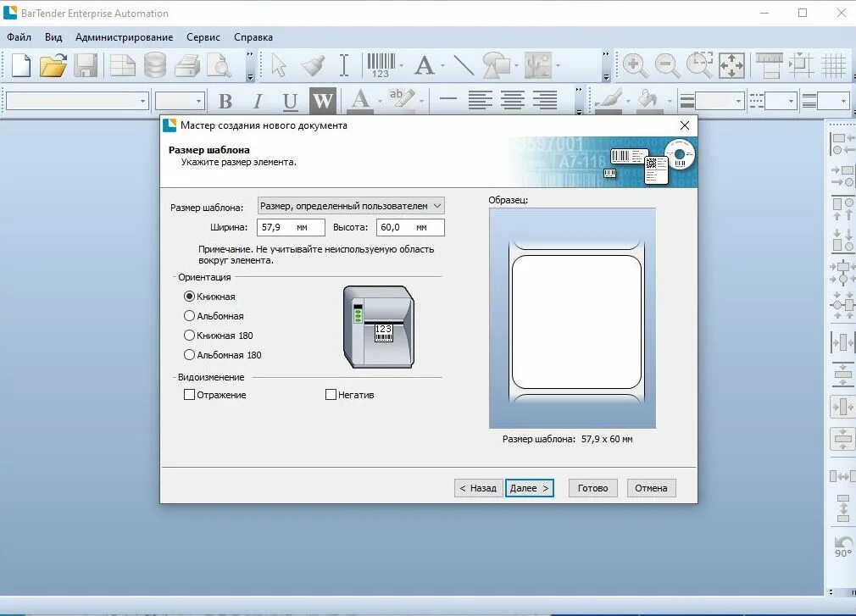Click the Высота input field
The width and height of the screenshot is (856, 616).
tap(410, 227)
